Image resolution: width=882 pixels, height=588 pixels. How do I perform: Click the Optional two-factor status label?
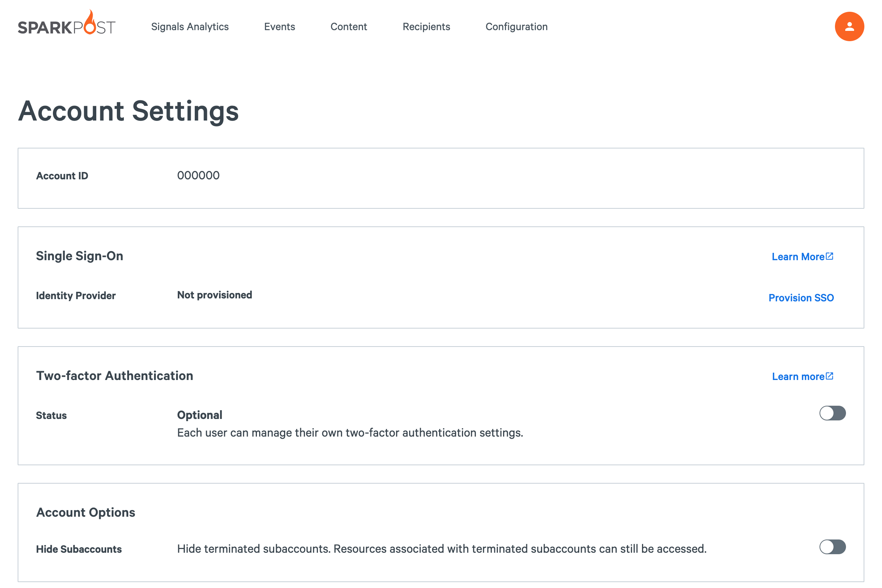tap(200, 415)
